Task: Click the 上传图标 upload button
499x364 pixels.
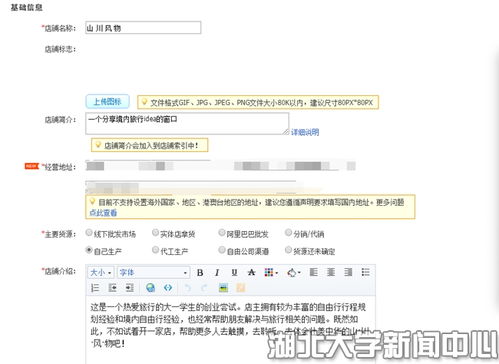Action: 107,102
